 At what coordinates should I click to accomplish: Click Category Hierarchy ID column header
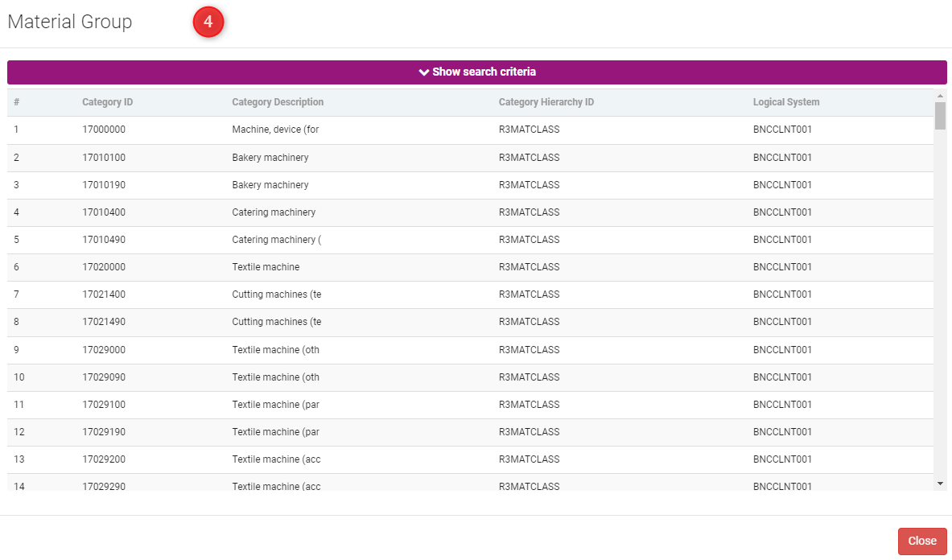pyautogui.click(x=546, y=102)
